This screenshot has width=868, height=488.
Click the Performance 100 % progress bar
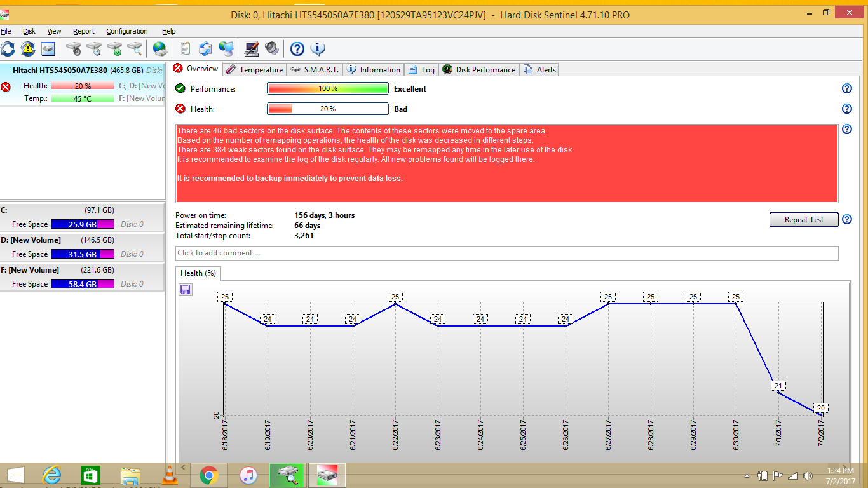point(328,89)
